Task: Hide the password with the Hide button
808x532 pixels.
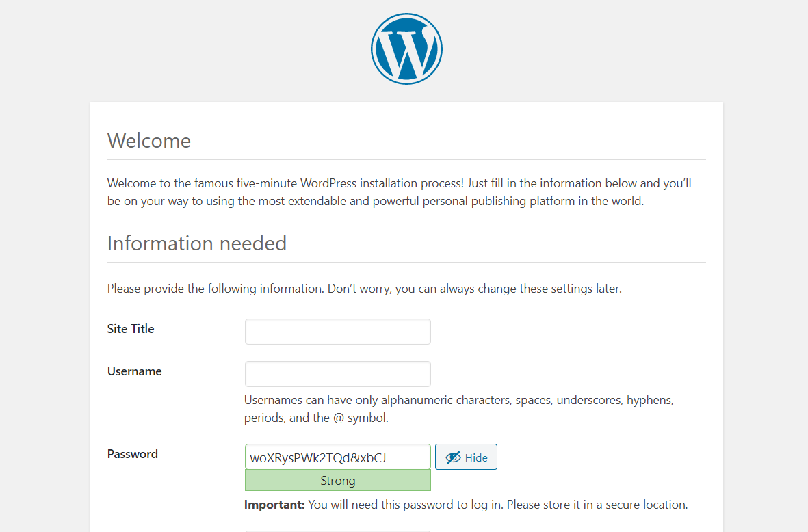Action: (466, 457)
